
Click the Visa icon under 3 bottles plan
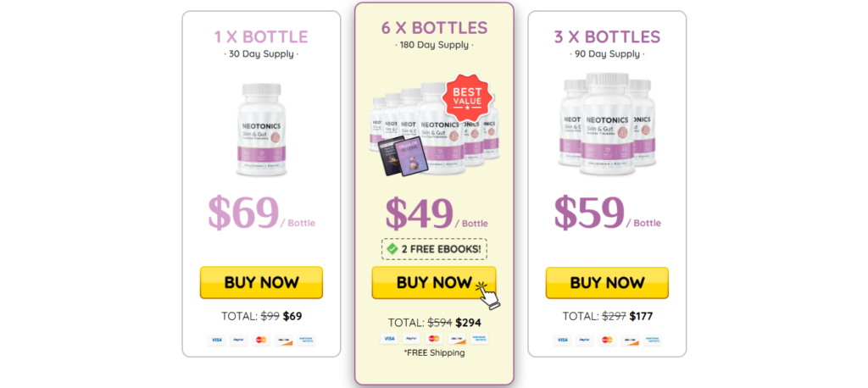click(x=562, y=340)
